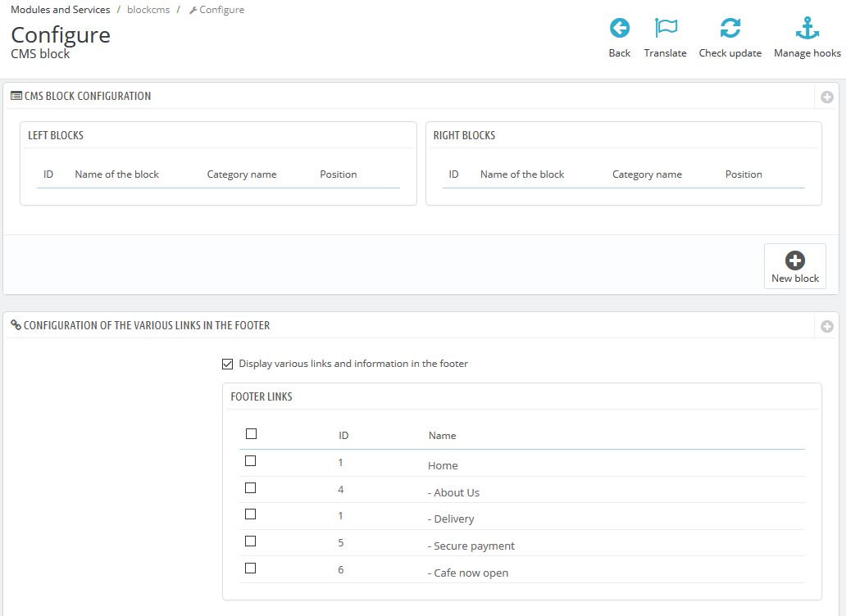This screenshot has height=616, width=846.
Task: Click ID value 5 in Secure payment row
Action: [x=340, y=543]
